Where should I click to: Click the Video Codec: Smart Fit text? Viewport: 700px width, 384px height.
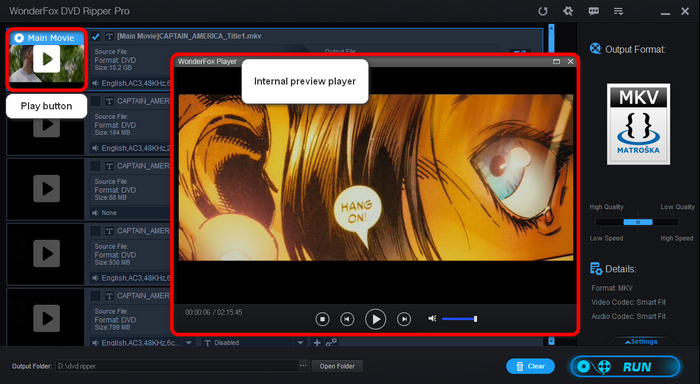(x=629, y=302)
